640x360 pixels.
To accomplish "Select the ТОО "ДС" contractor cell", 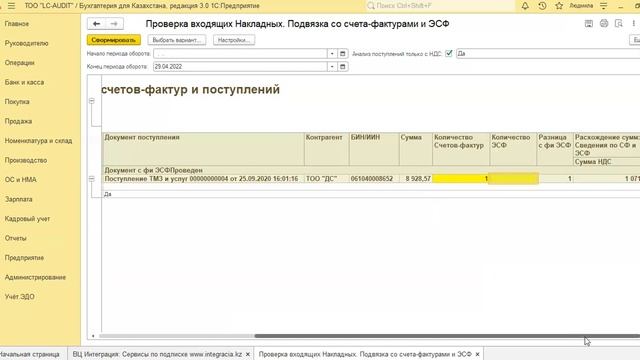I will point(327,179).
